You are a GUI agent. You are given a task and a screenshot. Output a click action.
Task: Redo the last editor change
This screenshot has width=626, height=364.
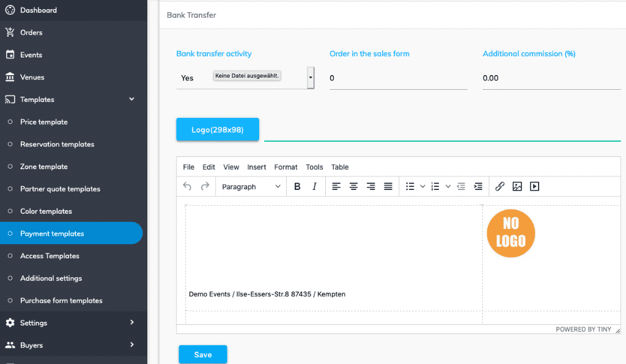tap(205, 186)
